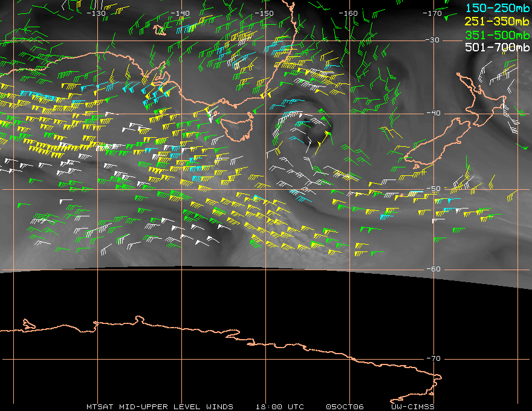Click the 150-250mb cyan legend entry
The image size is (532, 411).
click(498, 8)
